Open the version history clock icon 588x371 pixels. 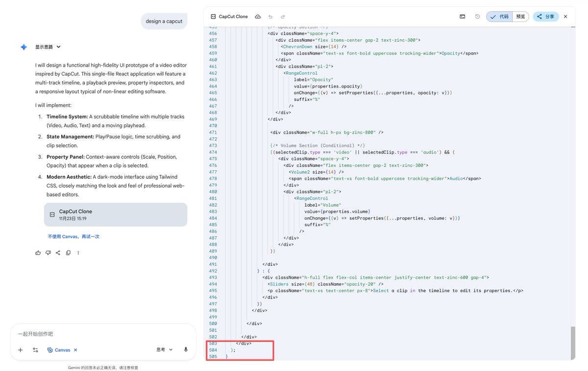tap(477, 17)
